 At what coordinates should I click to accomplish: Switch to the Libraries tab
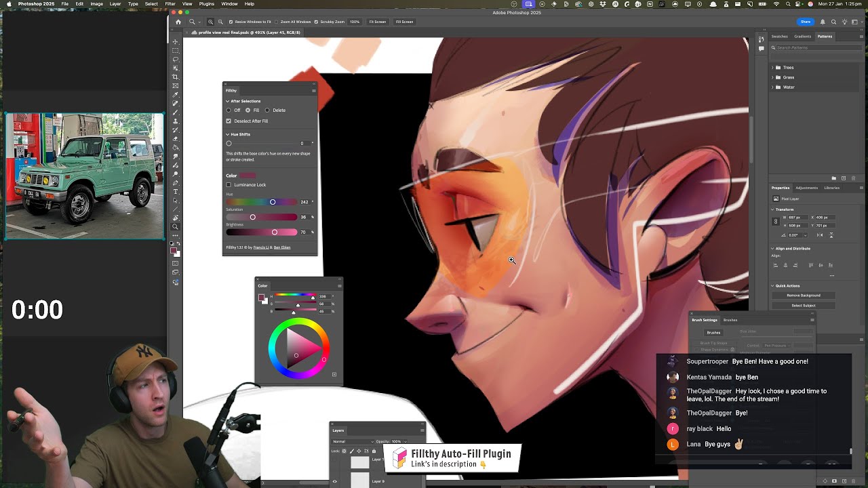click(832, 188)
